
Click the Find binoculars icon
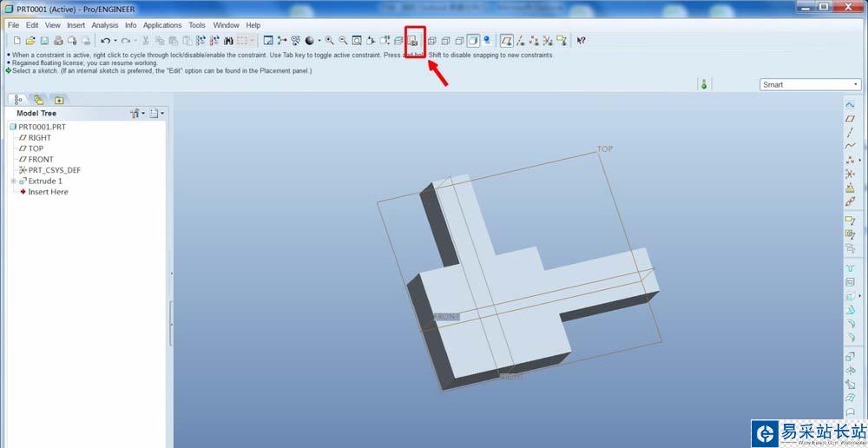tap(228, 41)
